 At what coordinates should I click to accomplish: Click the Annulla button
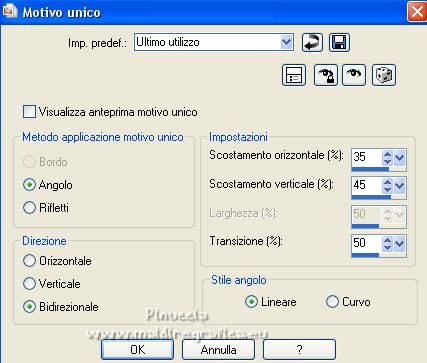[x=218, y=349]
